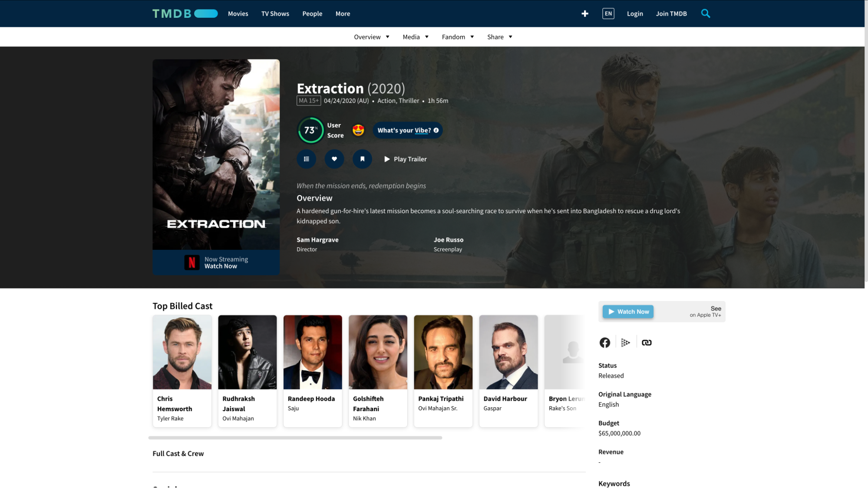Image resolution: width=868 pixels, height=488 pixels.
Task: Click the 73 percent user score ring
Action: [310, 130]
